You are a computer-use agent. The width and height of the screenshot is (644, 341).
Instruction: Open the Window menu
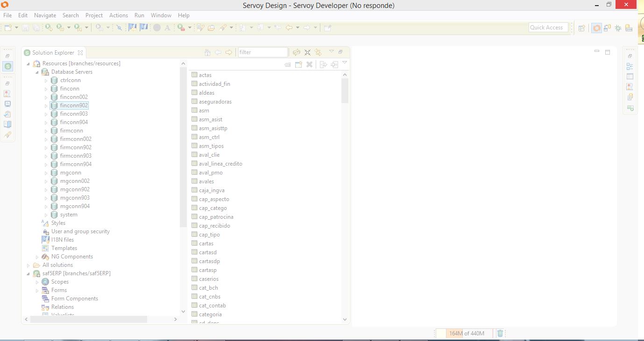point(161,15)
